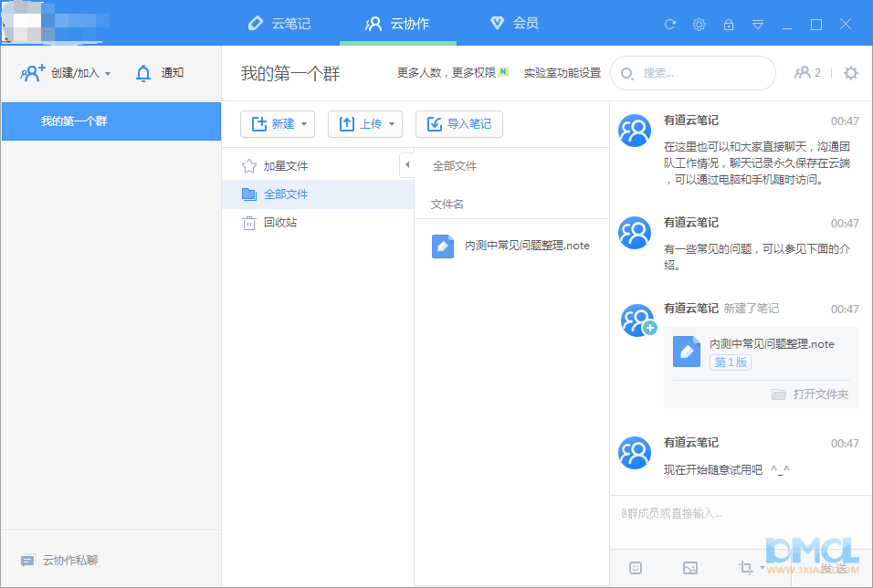
Task: Click the 云协作私聊 chat icon
Action: coord(27,561)
